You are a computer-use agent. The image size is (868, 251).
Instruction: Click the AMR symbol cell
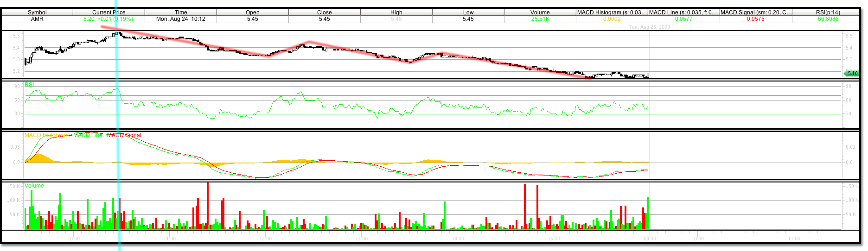tap(37, 19)
